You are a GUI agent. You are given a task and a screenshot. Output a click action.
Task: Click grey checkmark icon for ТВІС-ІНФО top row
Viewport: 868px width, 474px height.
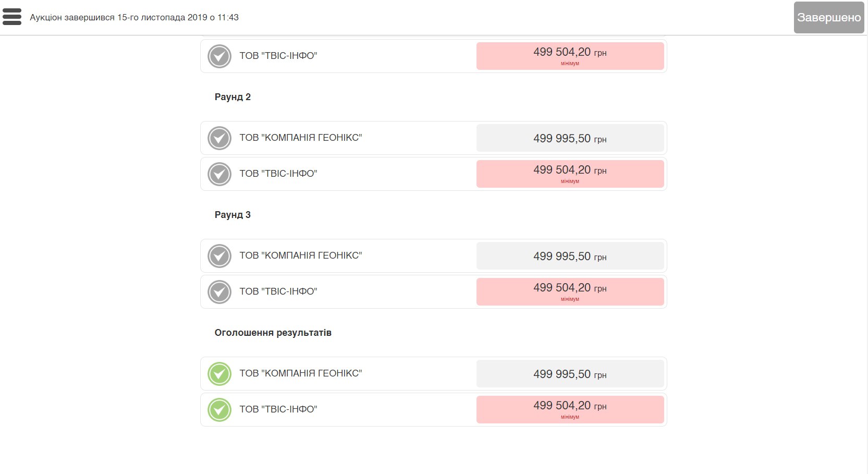tap(219, 56)
